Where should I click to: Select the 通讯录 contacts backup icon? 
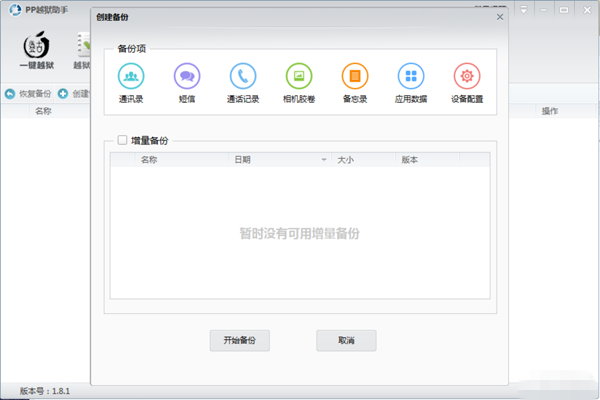[131, 76]
